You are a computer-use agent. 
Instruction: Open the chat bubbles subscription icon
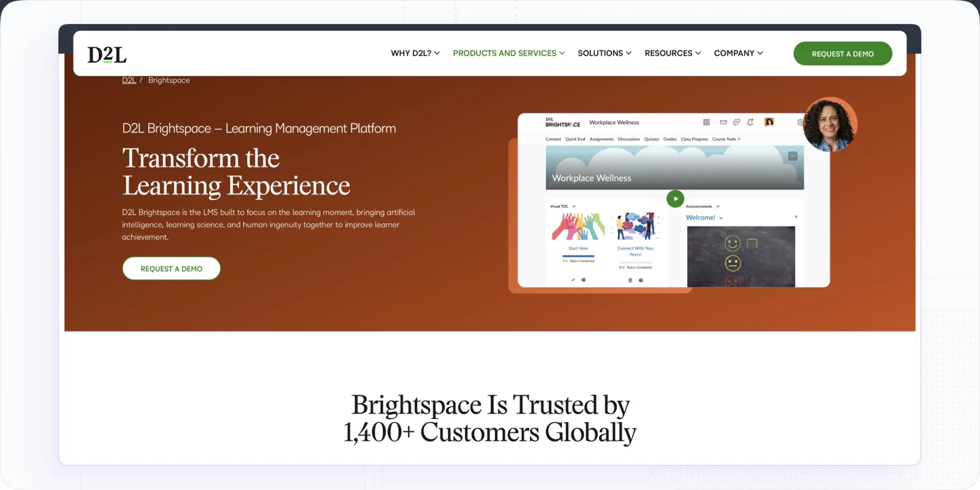click(737, 122)
